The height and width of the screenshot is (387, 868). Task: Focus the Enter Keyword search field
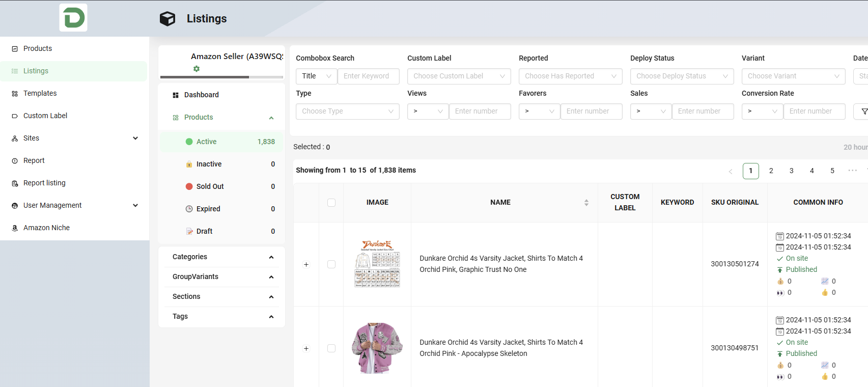pyautogui.click(x=369, y=76)
